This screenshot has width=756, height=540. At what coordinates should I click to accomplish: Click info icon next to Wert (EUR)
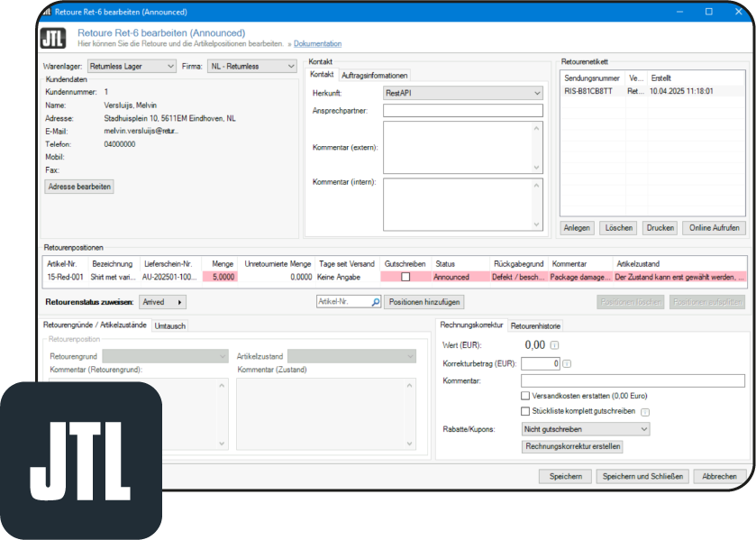pos(554,345)
